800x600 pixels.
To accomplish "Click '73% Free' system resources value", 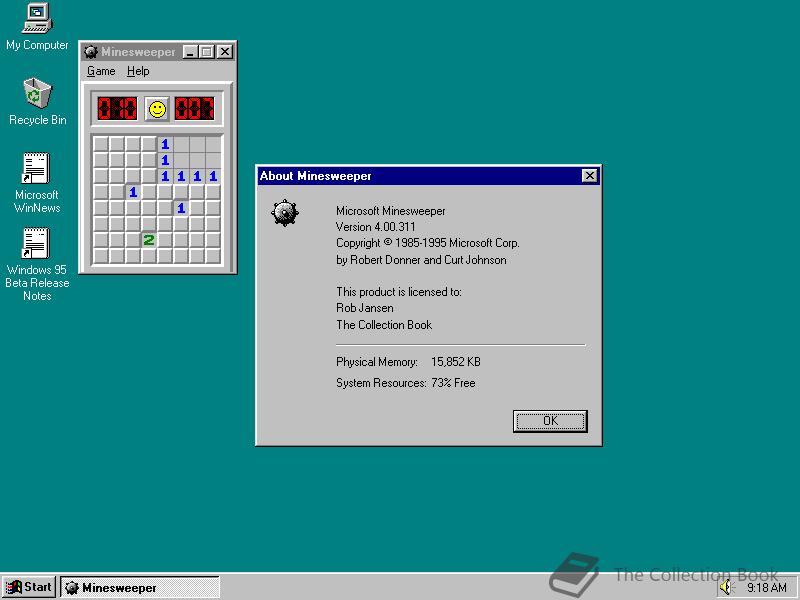I will pos(453,383).
